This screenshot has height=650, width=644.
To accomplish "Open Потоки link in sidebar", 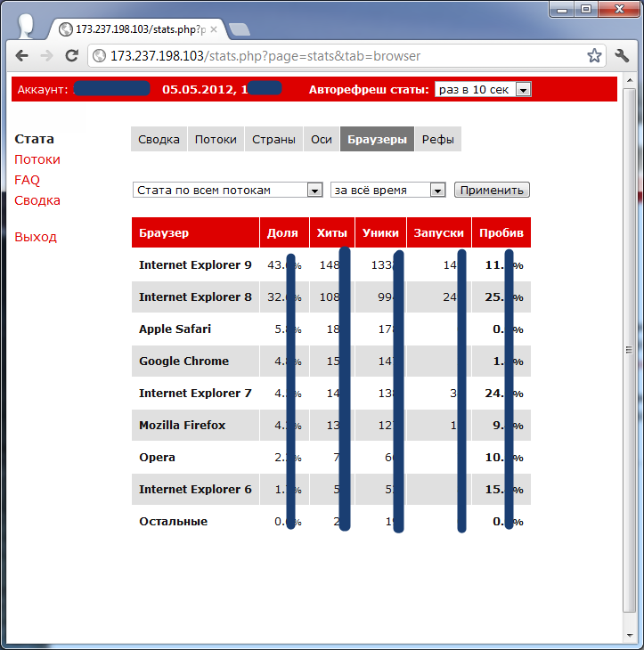I will pyautogui.click(x=37, y=159).
